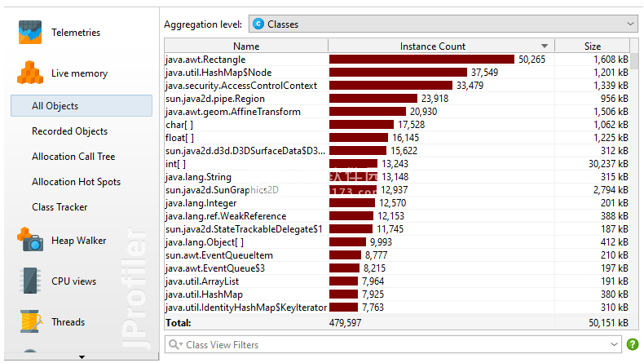Click into the Class View Filters field
The height and width of the screenshot is (363, 644).
point(395,344)
